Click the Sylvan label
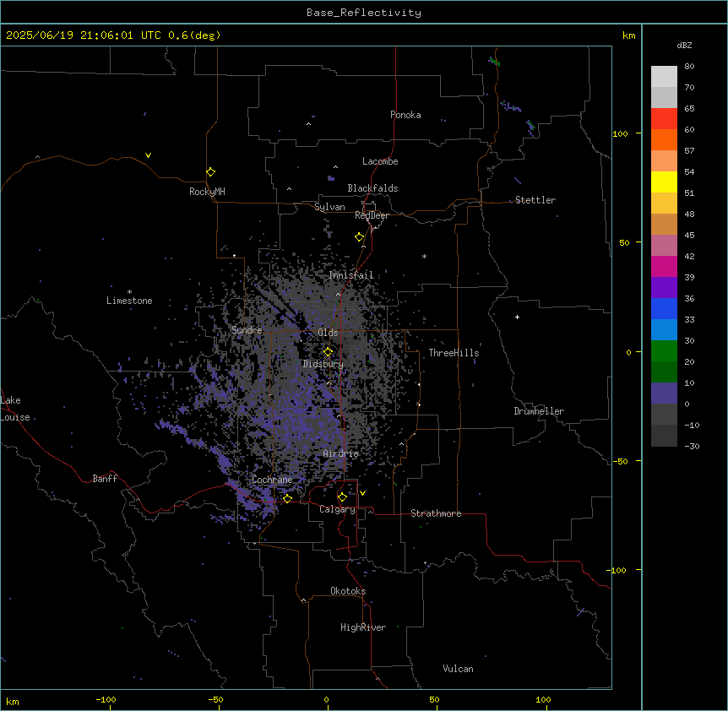The image size is (728, 711). (329, 207)
